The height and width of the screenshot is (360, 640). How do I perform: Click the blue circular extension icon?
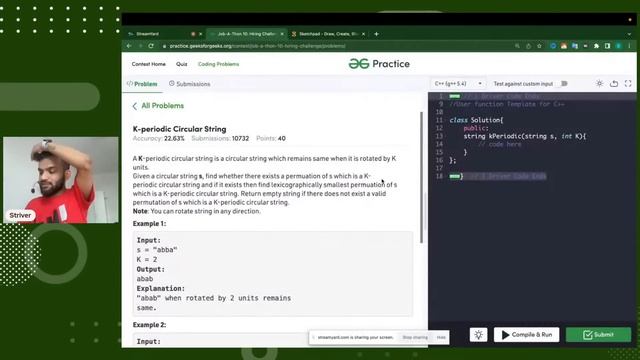coord(553,46)
